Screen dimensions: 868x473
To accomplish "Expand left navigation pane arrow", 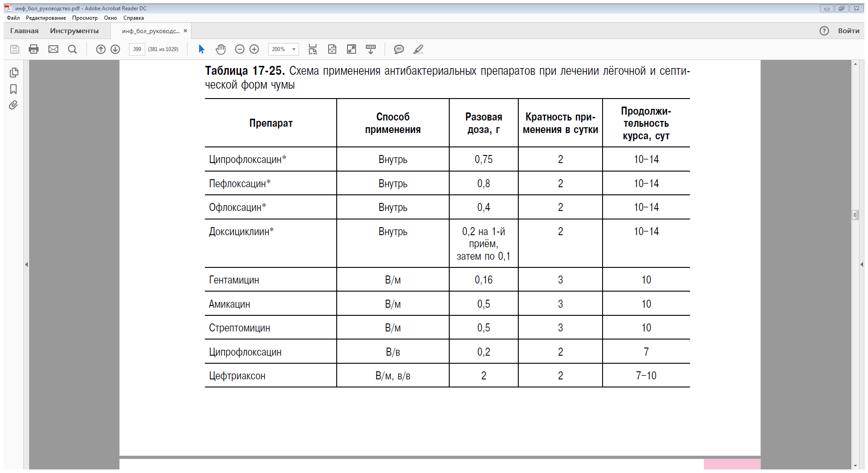I will pos(26,265).
